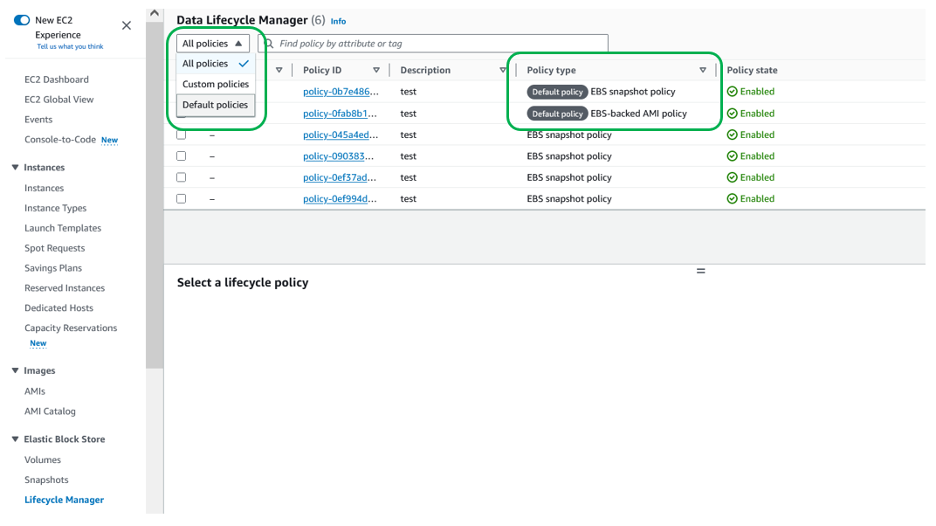Click the Find policy search field
Screen dimensions: 936x526
click(x=433, y=44)
